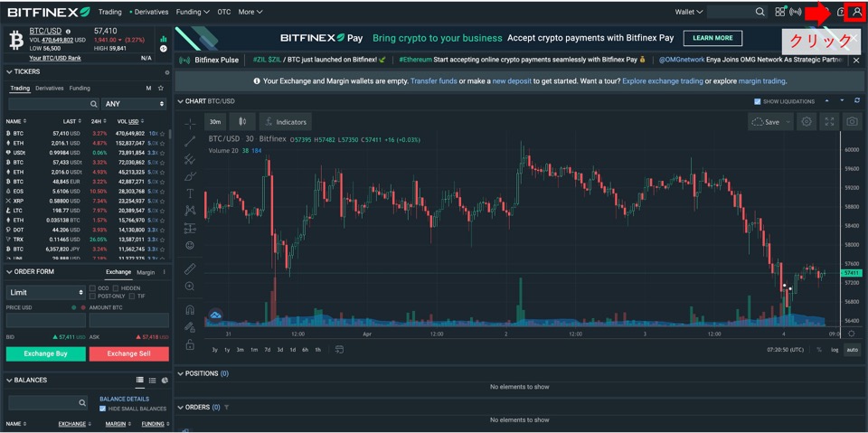Select the brush drawing tool
Viewport: 868px width, 433px height.
(190, 176)
